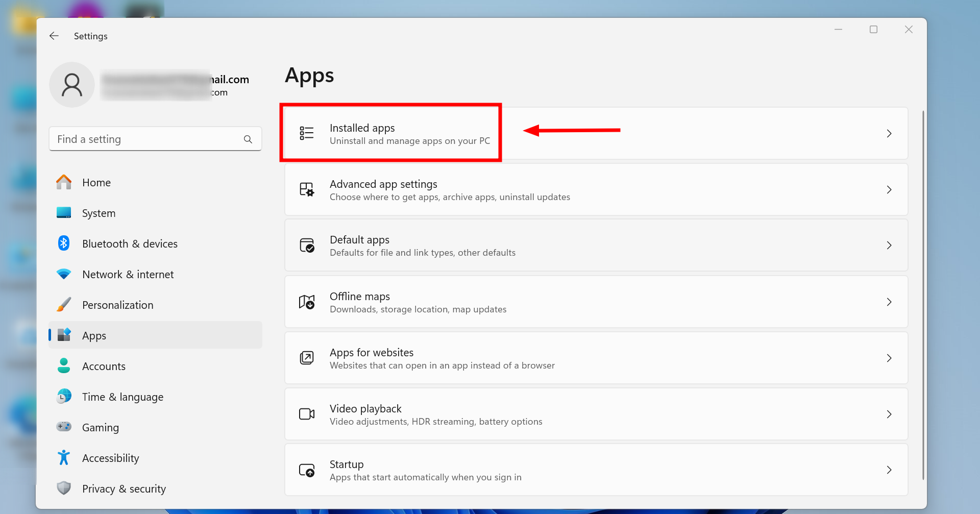Open Apps for websites chevron arrow

click(x=889, y=358)
